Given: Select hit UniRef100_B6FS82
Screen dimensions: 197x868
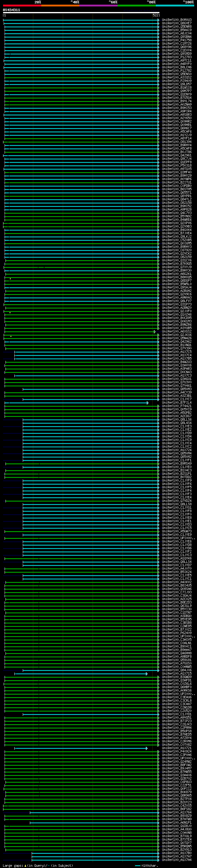Looking at the screenshot, I should point(176,809).
